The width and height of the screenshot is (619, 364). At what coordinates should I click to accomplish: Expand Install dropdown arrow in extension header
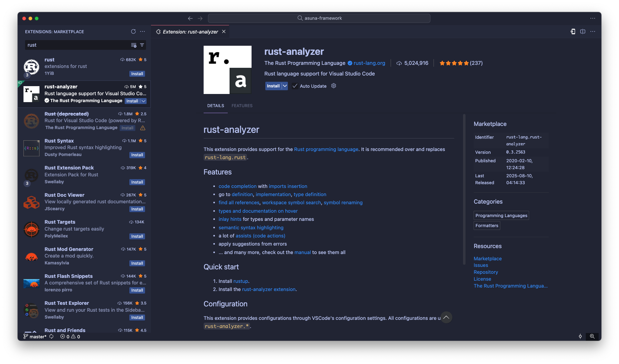[284, 86]
